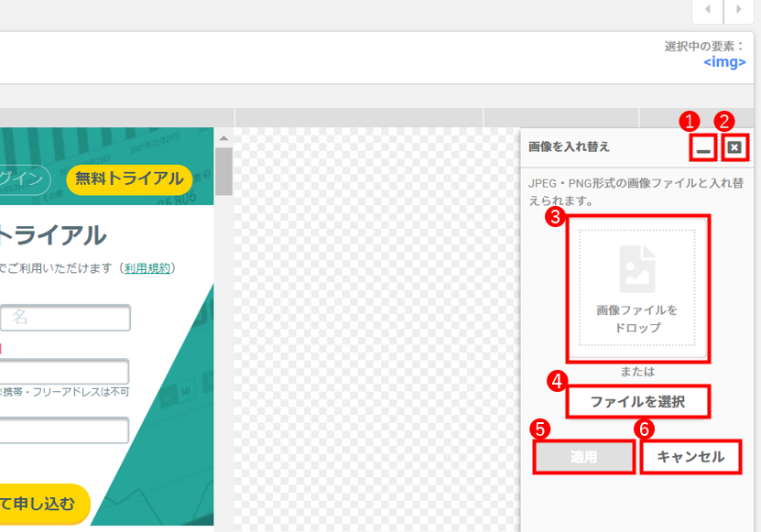
Task: Click the または text label
Action: (637, 372)
